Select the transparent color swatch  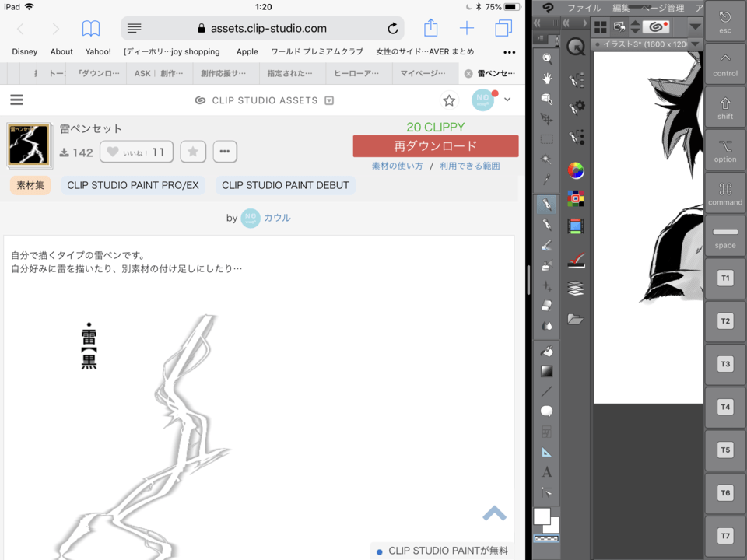(546, 538)
